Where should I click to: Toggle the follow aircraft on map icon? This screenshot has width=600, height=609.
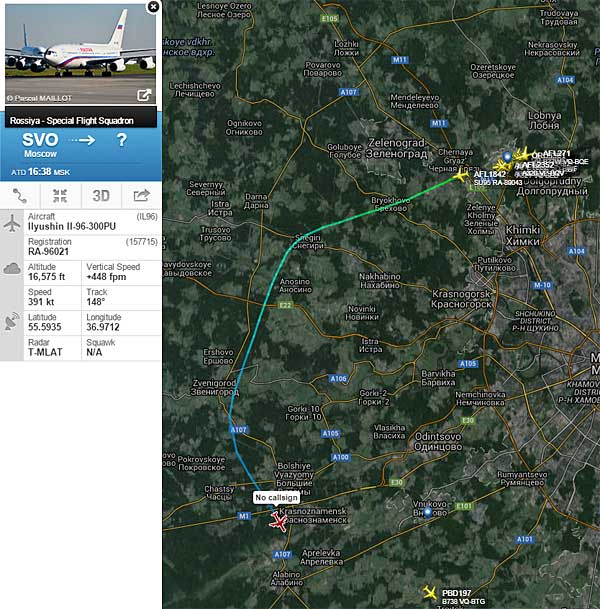click(60, 196)
